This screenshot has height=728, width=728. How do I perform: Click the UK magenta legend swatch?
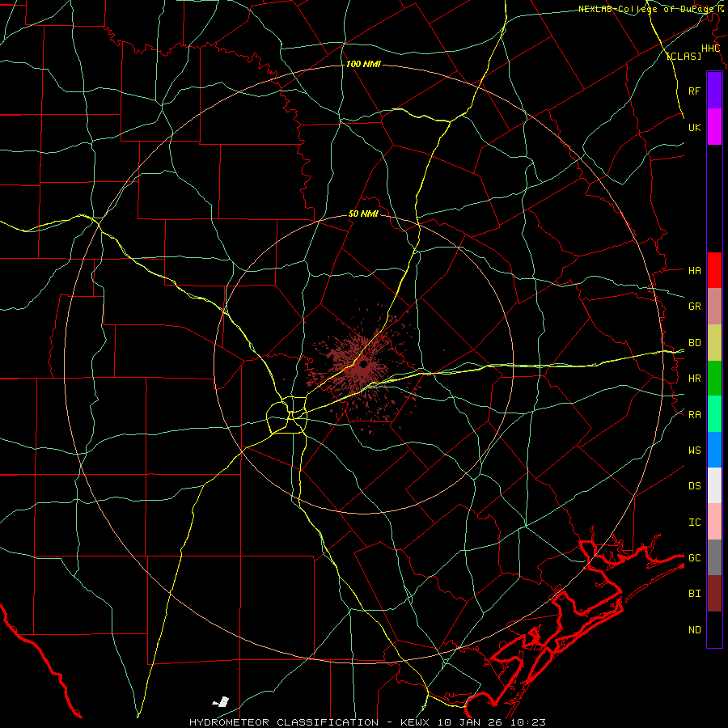click(x=714, y=127)
